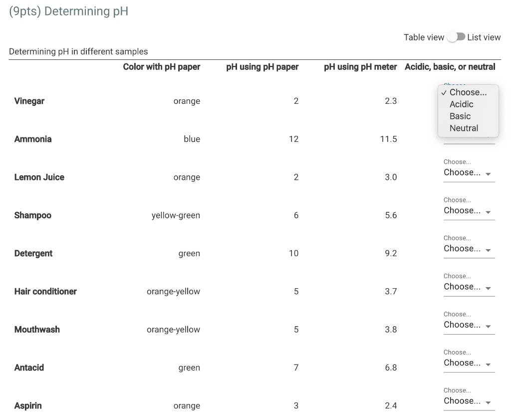Click the "Determining pH in different samples" table caption
This screenshot has width=511, height=420.
point(78,51)
